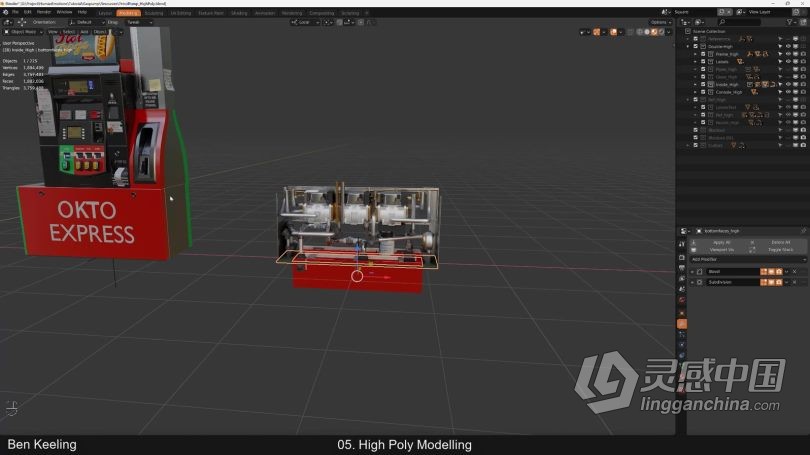Image resolution: width=810 pixels, height=455 pixels.
Task: Switch to the Layout workspace tab
Action: [x=105, y=13]
